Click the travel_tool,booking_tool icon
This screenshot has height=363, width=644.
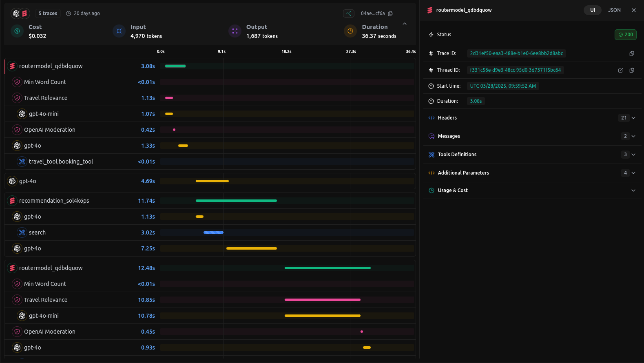click(x=22, y=162)
